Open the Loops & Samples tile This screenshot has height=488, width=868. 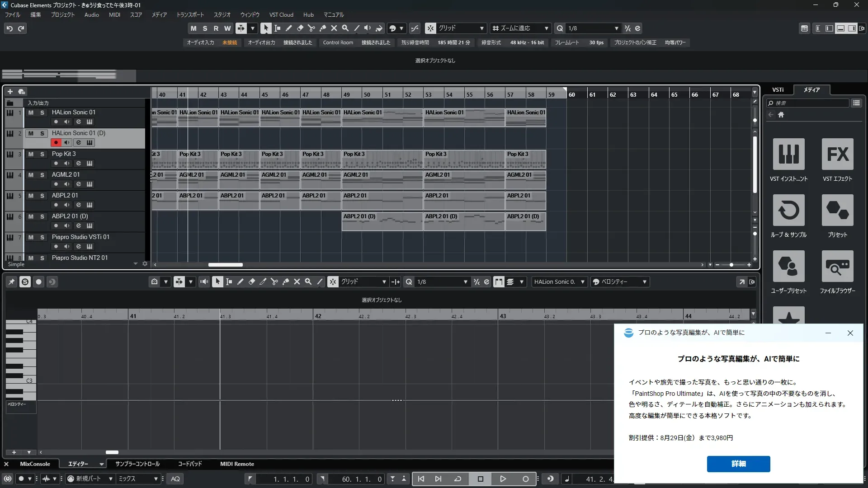pos(788,210)
